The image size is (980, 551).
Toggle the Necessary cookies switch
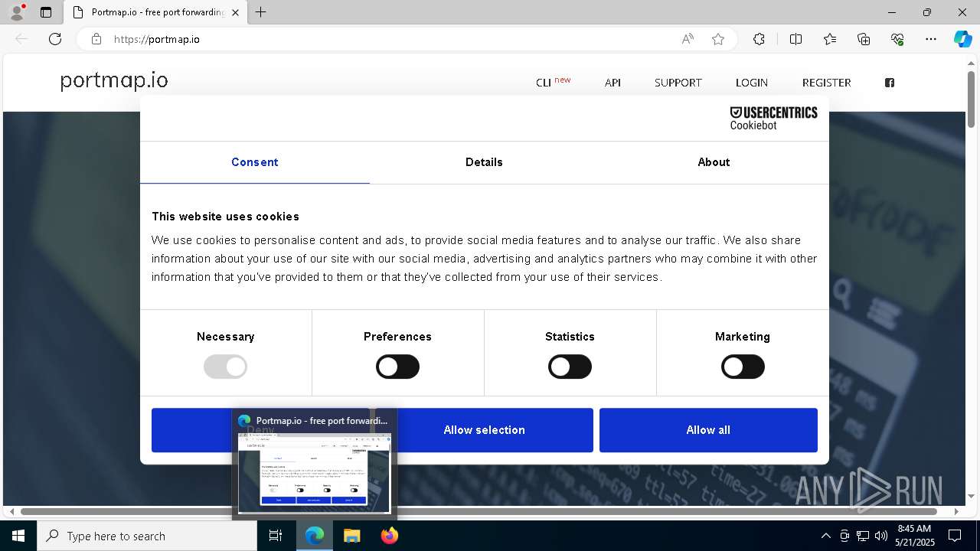coord(225,367)
